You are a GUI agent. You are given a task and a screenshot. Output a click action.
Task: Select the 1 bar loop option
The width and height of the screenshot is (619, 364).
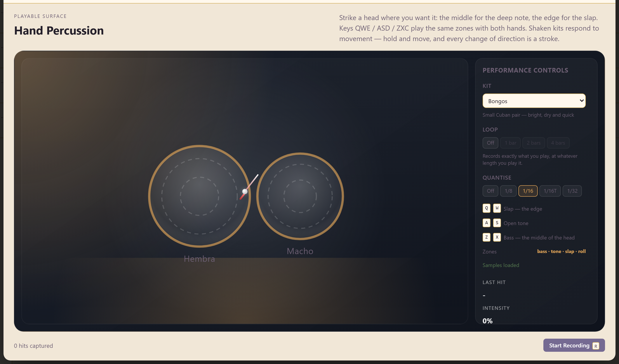click(x=510, y=143)
